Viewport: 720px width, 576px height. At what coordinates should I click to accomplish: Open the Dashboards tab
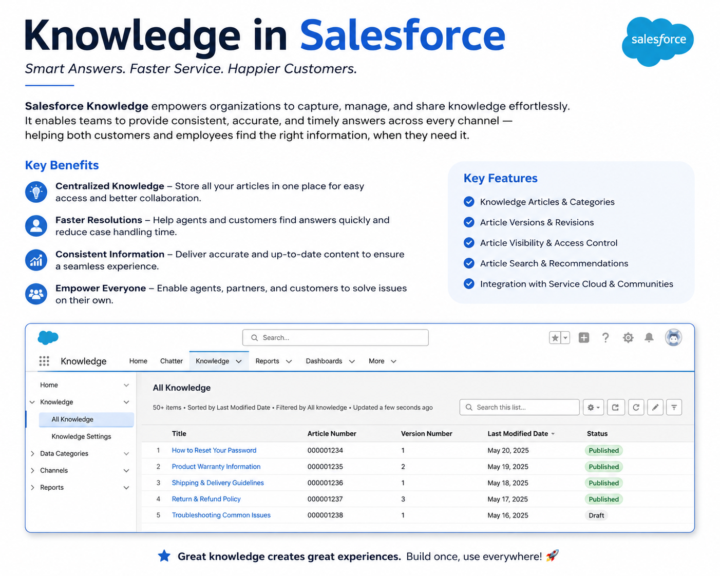pos(324,361)
